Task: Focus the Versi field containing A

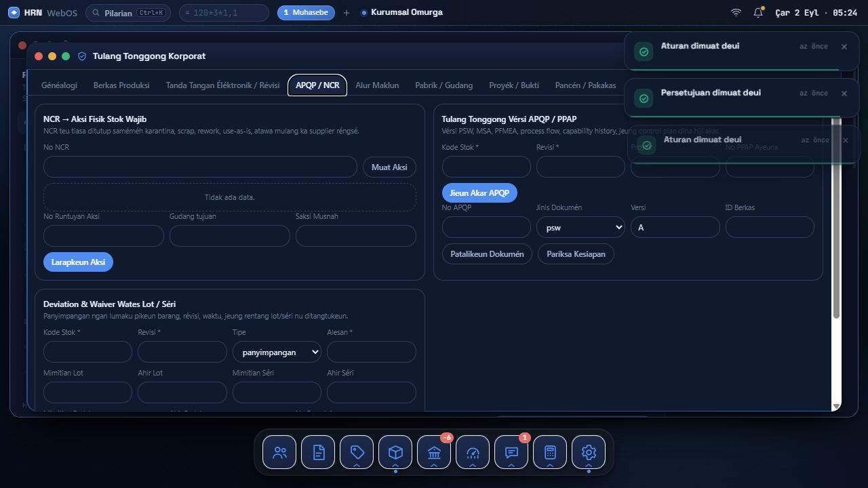Action: coord(675,227)
